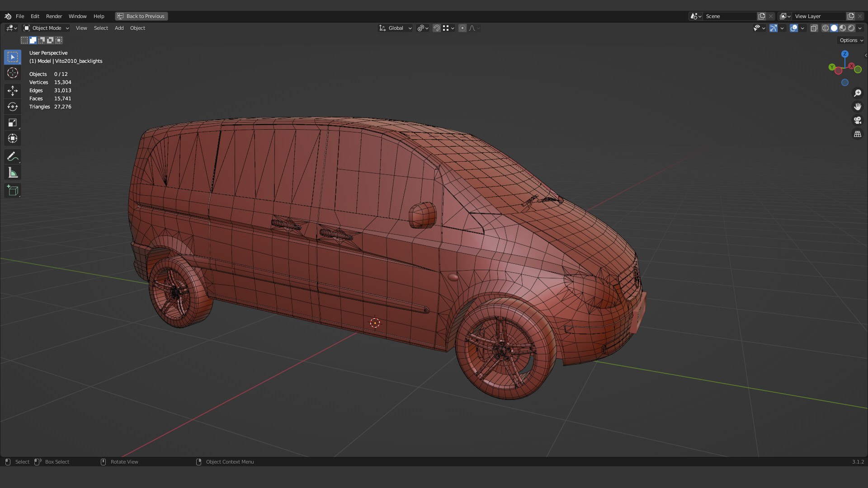Activate the Transform tool

coord(13,138)
